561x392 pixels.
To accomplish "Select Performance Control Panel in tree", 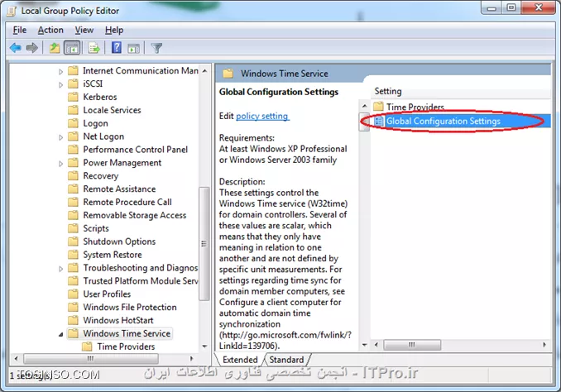I will (135, 150).
